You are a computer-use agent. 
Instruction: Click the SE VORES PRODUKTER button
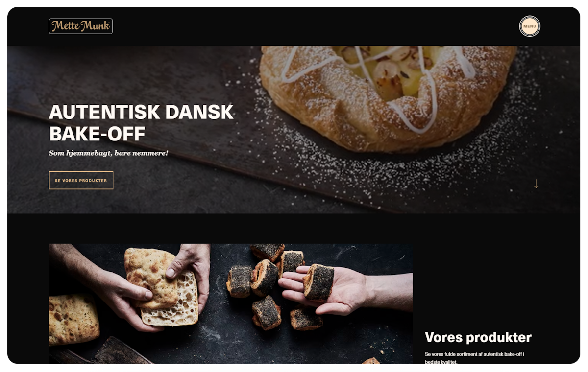pyautogui.click(x=81, y=180)
